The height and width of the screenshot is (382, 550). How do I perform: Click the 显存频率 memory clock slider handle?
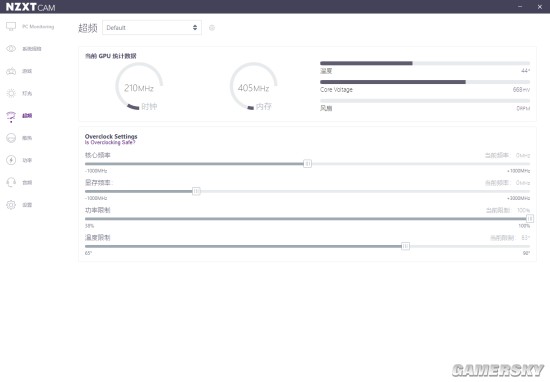(196, 191)
